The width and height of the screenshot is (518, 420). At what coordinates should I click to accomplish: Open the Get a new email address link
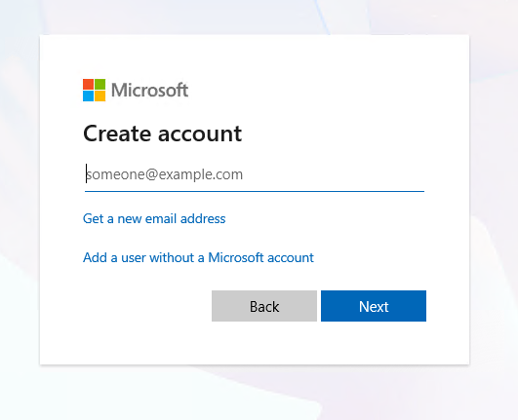coord(154,218)
